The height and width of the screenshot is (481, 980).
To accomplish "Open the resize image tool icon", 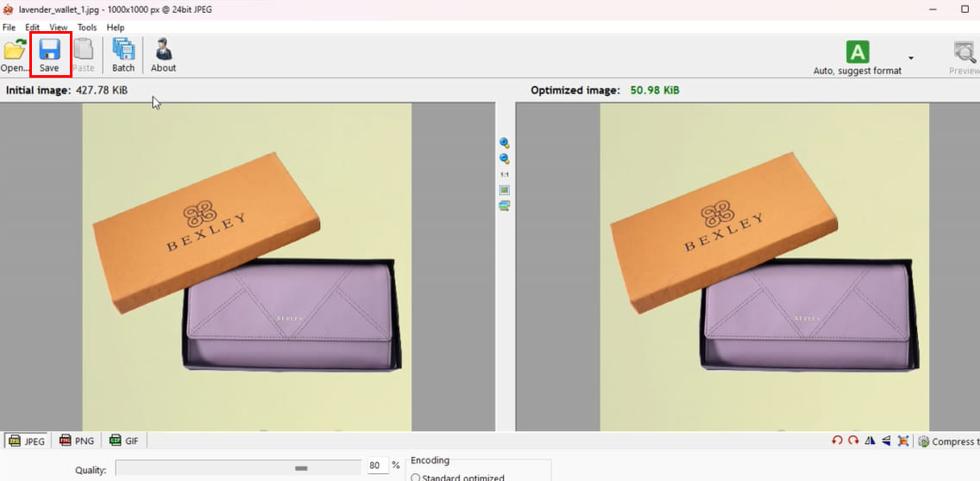I will 903,441.
